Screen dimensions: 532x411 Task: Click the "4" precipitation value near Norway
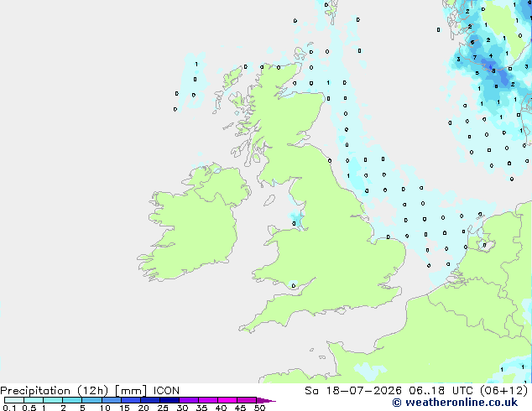[x=491, y=56]
